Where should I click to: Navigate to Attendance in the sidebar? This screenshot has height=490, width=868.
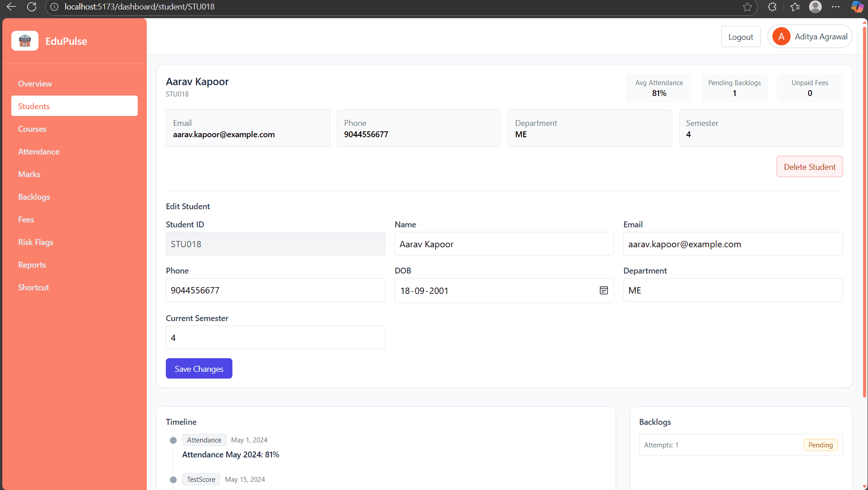(x=74, y=152)
